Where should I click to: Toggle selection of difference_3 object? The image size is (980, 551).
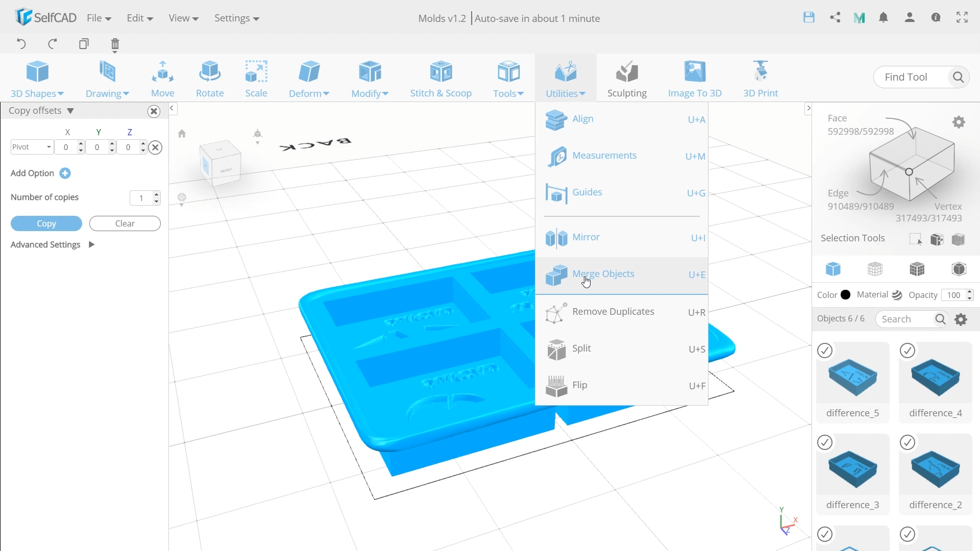point(825,442)
